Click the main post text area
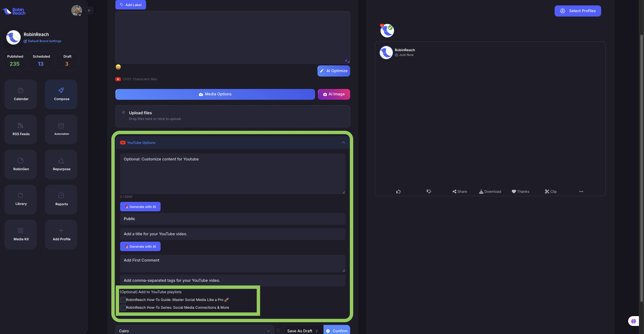 tap(232, 37)
